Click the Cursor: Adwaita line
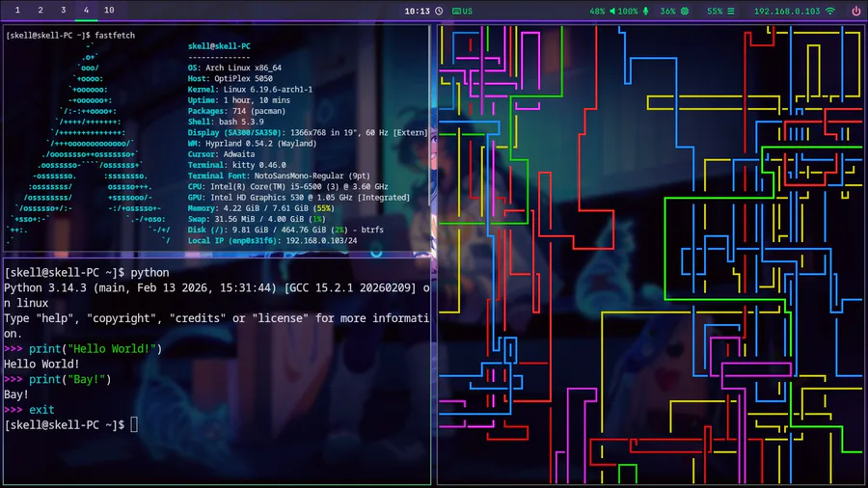868x488 pixels. click(222, 153)
